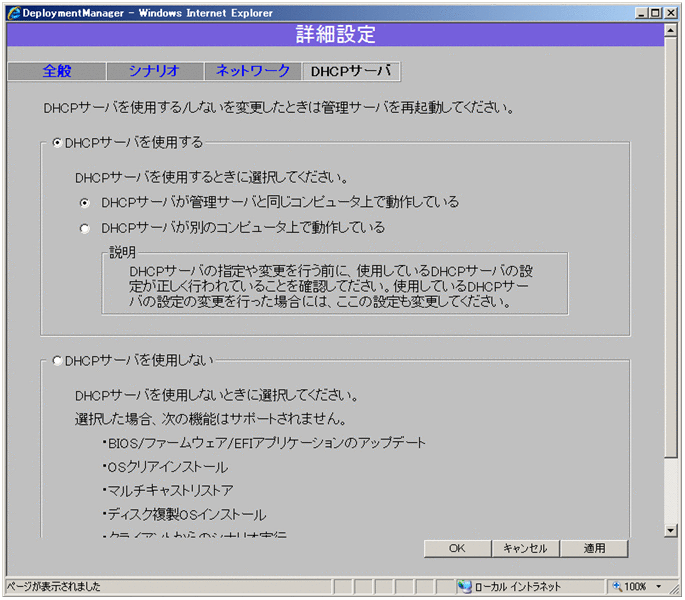Viewport: 685px width, 600px height.
Task: Open the 全般 tab
Action: pyautogui.click(x=57, y=71)
